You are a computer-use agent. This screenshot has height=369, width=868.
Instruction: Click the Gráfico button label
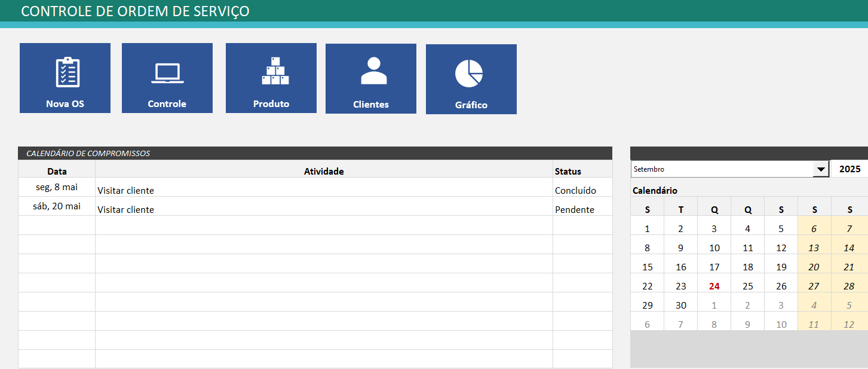(471, 105)
